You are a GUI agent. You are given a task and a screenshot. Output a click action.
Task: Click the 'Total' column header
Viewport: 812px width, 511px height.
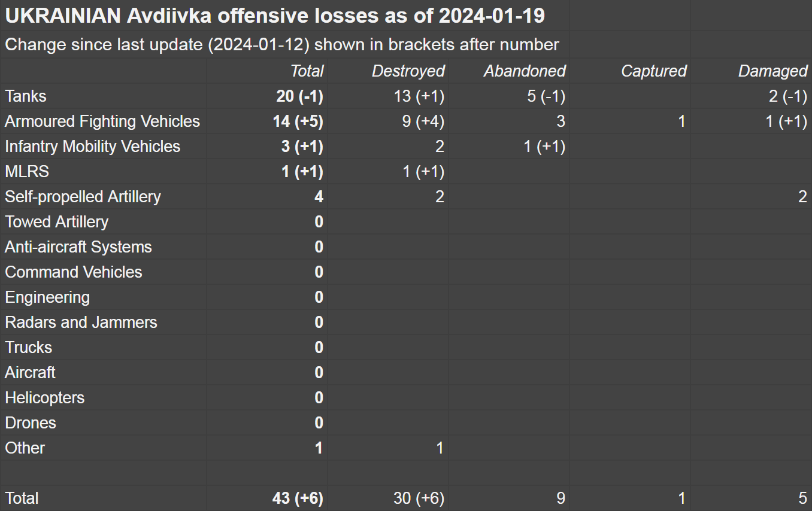(307, 71)
